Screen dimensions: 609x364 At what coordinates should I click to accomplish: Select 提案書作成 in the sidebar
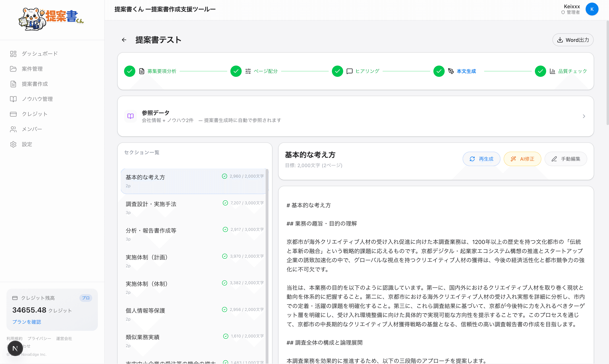tap(34, 84)
